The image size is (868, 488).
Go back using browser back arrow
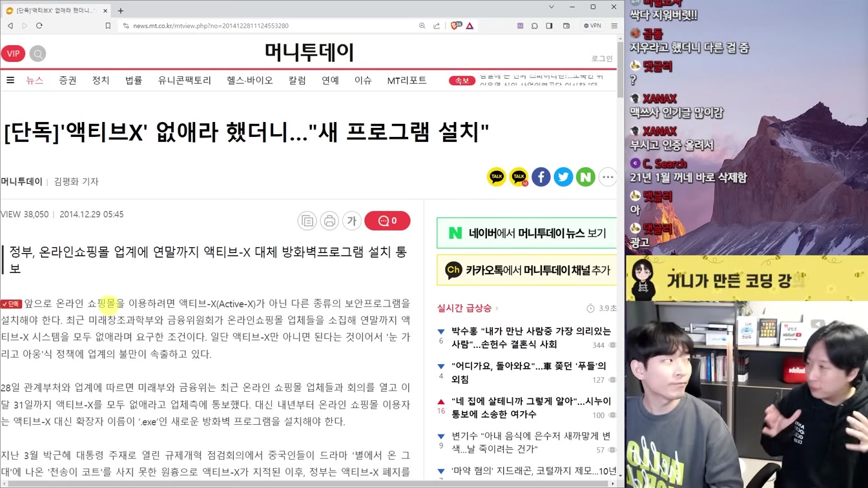[10, 26]
